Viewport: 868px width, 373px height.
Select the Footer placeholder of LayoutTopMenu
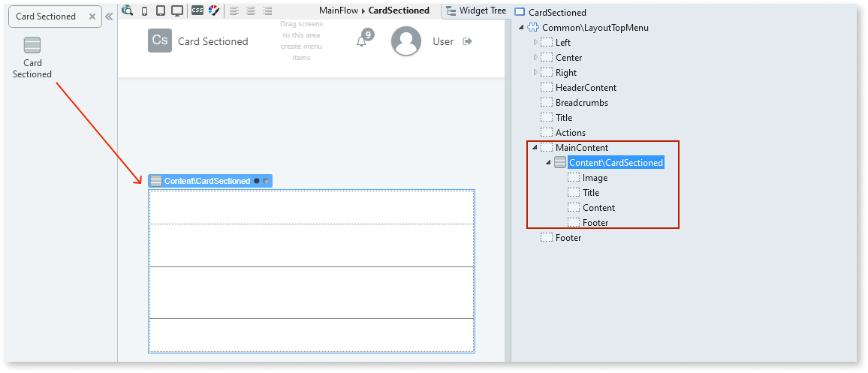coord(568,237)
